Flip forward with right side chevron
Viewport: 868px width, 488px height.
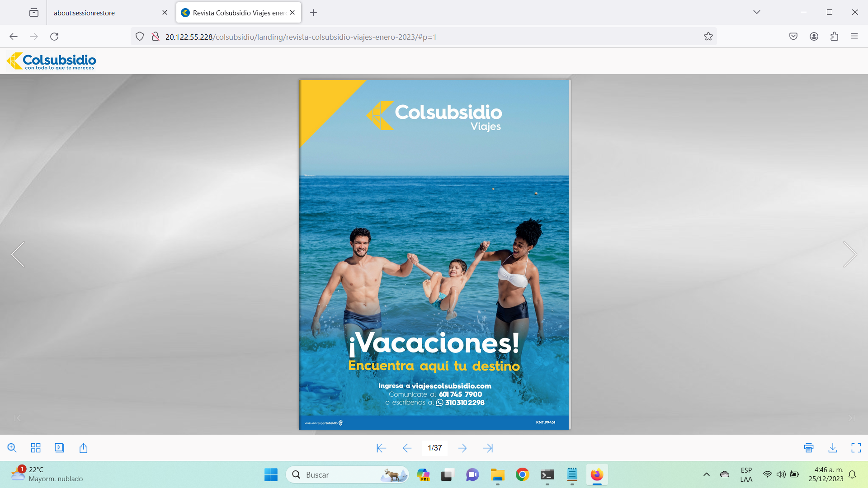[x=850, y=254]
